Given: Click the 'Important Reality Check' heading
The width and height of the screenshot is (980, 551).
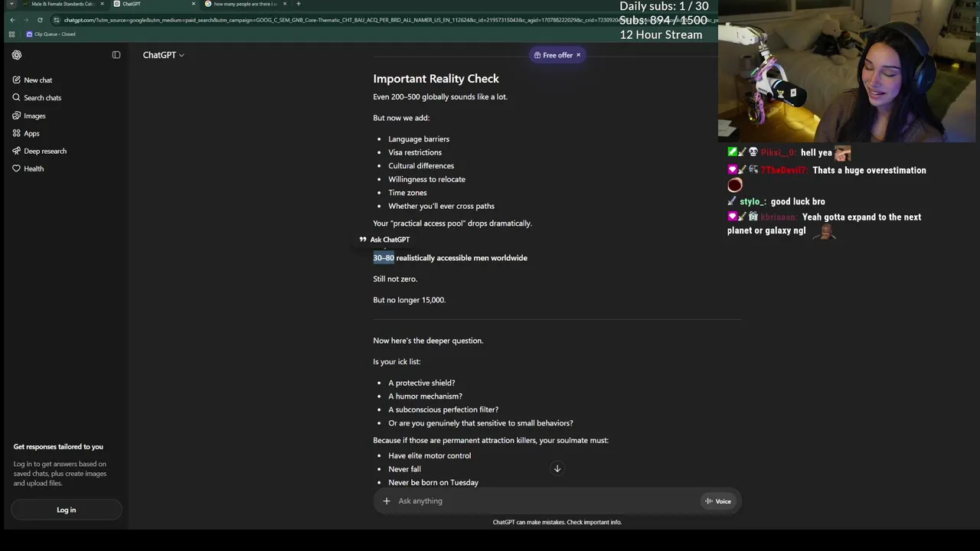Looking at the screenshot, I should click(x=436, y=79).
